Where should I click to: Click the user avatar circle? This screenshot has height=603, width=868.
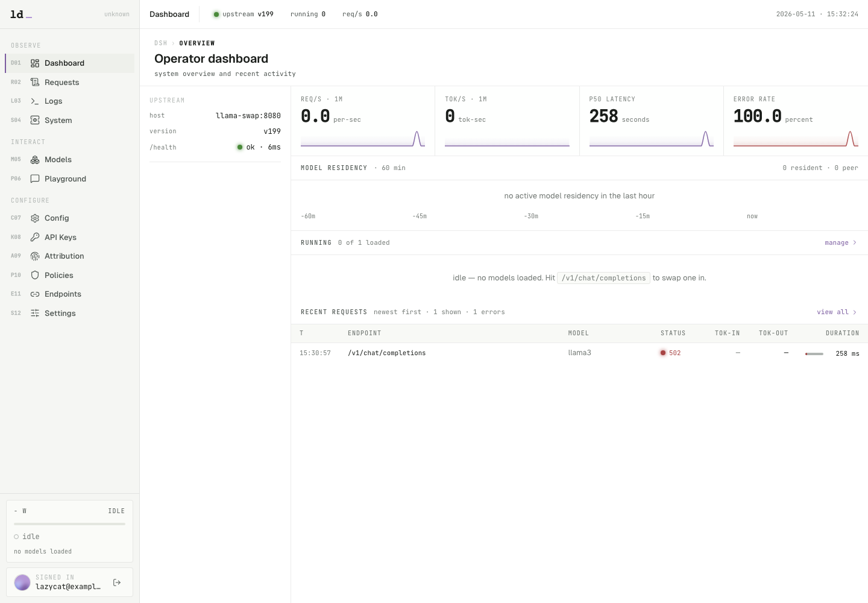(22, 582)
